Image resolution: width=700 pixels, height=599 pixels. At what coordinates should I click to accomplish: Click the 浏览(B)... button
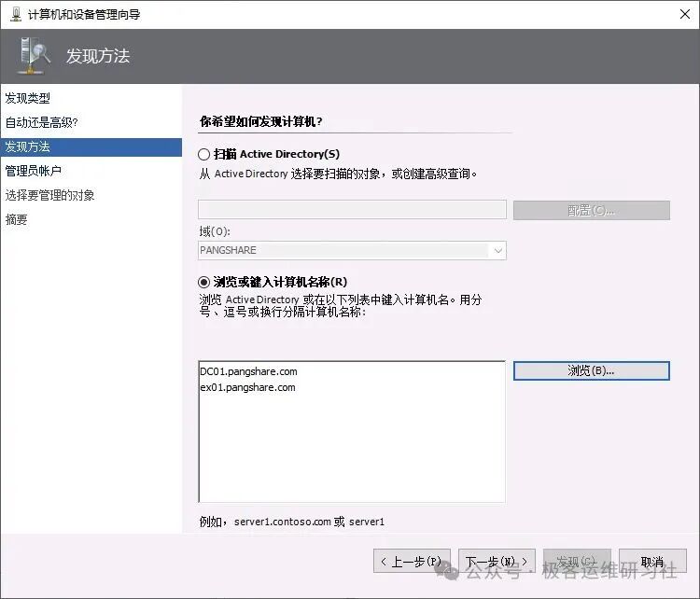pyautogui.click(x=591, y=371)
